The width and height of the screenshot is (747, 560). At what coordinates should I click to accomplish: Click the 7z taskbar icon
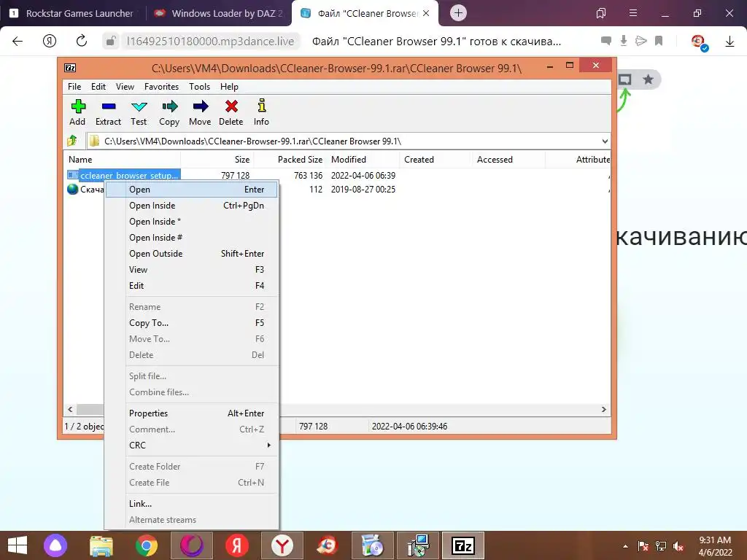point(463,545)
